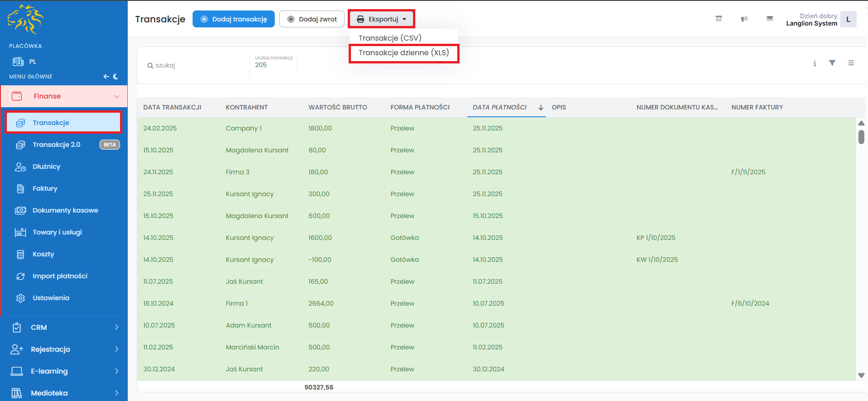Collapse sidebar with the left arrow icon
868x401 pixels.
pos(106,77)
